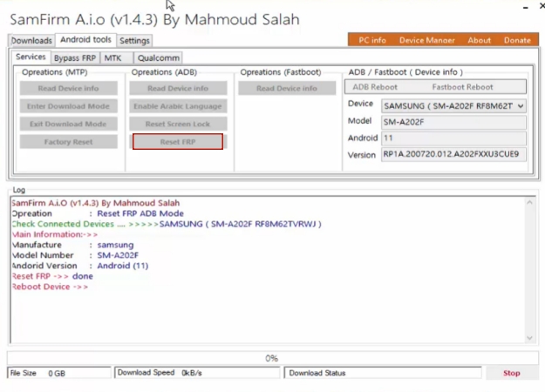Click the log scrollbar up arrow
Viewport: 545px width, 392px height.
tap(529, 202)
